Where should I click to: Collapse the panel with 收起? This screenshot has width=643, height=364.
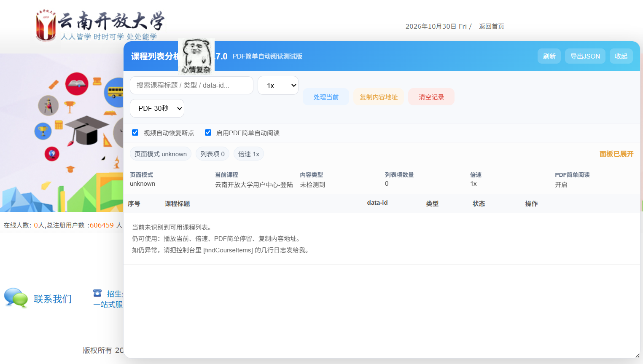coord(621,56)
